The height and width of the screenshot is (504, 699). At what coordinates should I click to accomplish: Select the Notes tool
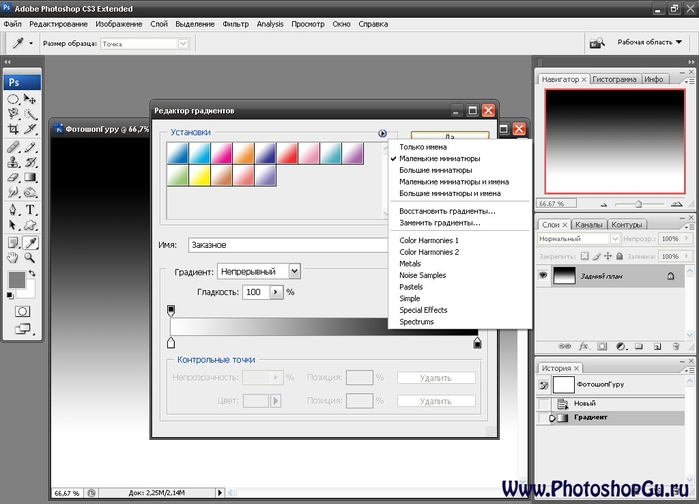click(13, 243)
